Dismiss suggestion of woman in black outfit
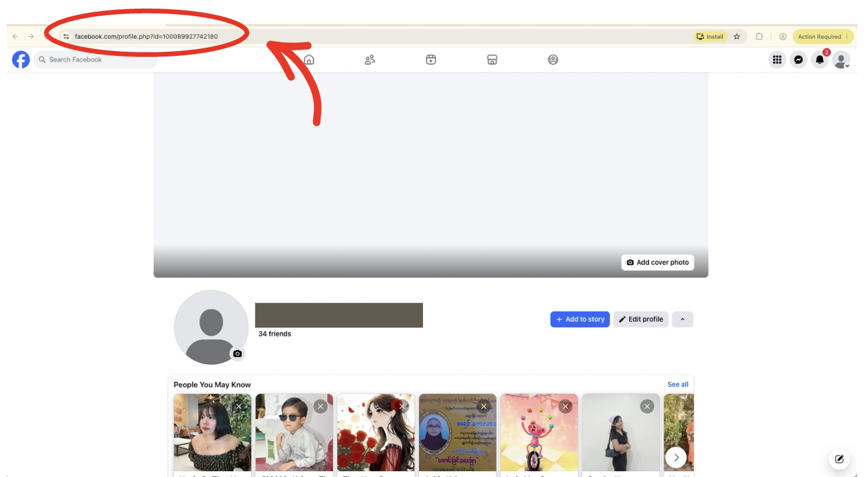Viewport: 868px width, 477px height. click(647, 407)
